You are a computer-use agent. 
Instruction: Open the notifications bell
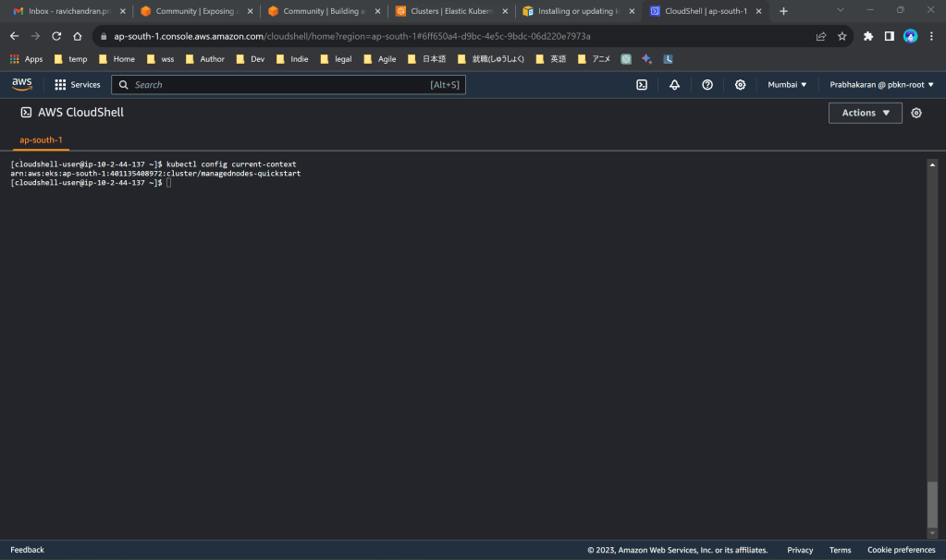(674, 84)
